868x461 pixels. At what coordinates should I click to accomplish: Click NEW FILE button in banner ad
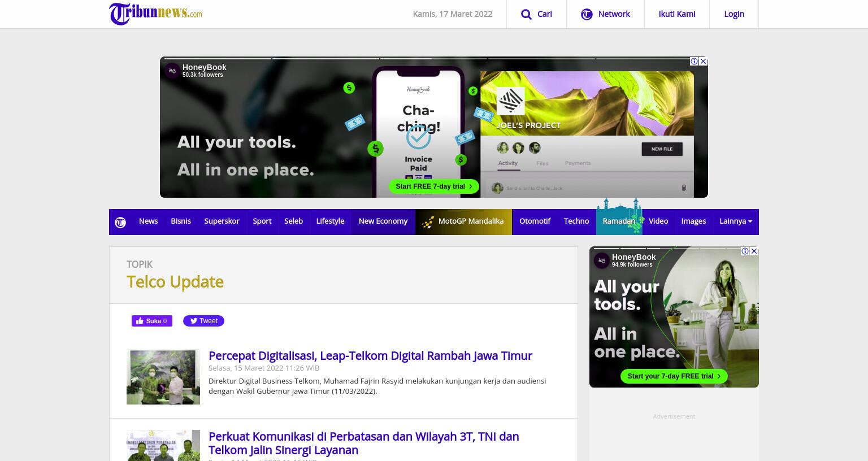(662, 149)
